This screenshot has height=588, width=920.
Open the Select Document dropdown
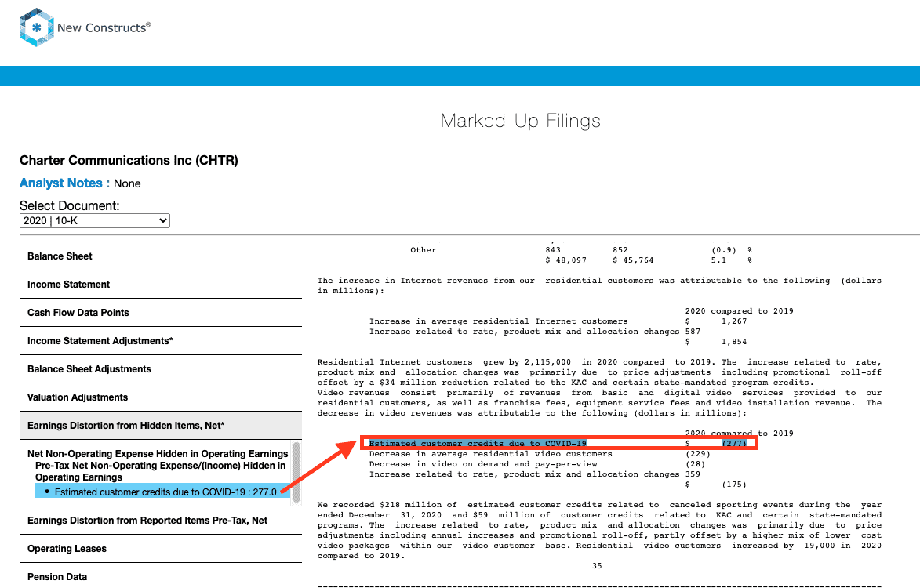click(x=94, y=220)
